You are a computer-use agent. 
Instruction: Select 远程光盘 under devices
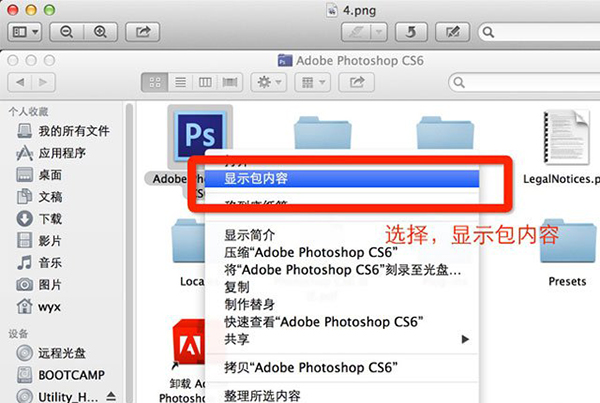(x=51, y=353)
